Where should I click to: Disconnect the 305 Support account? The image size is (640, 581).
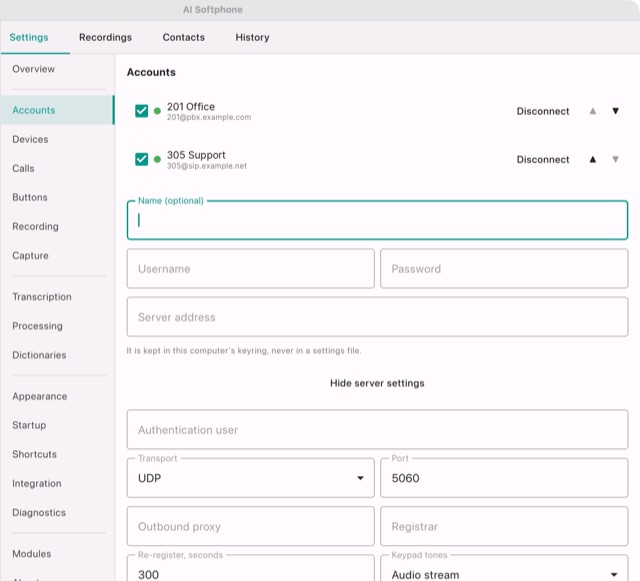543,159
